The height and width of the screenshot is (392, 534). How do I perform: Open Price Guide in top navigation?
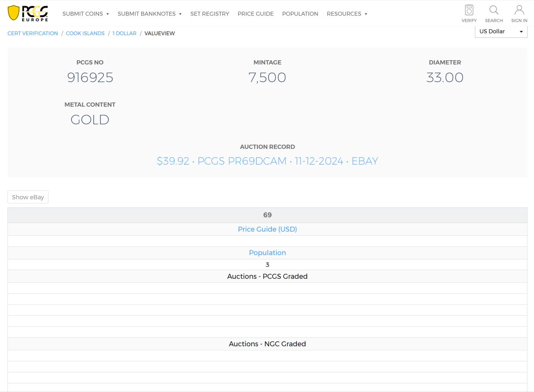tap(256, 14)
